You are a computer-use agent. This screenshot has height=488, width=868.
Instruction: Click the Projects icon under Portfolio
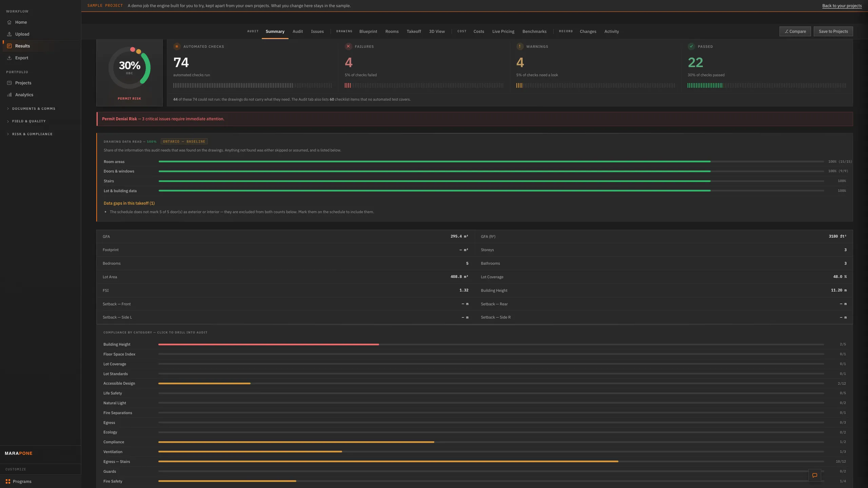pyautogui.click(x=9, y=83)
